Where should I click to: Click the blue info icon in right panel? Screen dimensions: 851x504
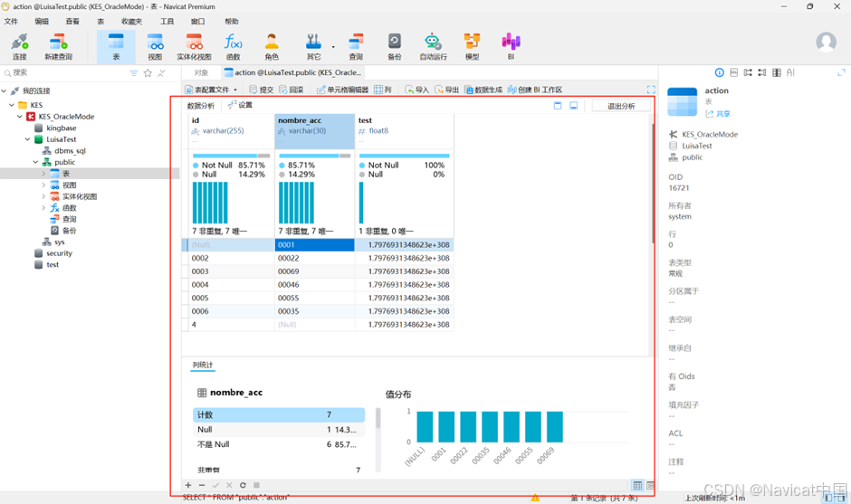coord(719,72)
